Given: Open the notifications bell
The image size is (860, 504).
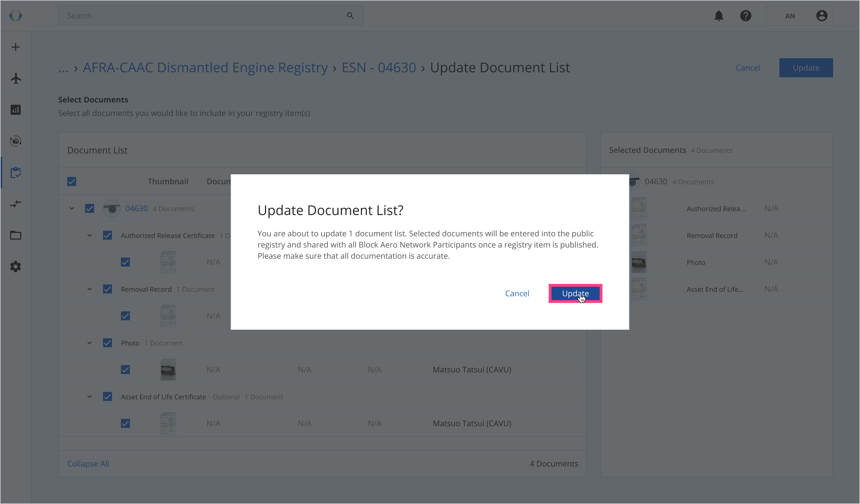Looking at the screenshot, I should click(719, 16).
